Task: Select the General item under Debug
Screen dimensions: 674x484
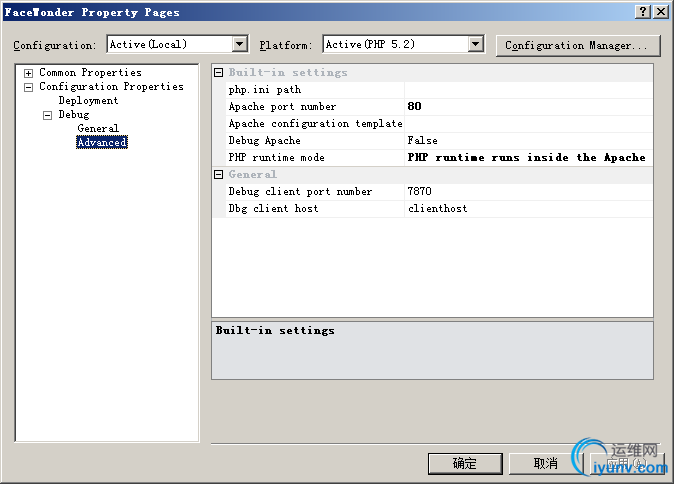Action: point(98,129)
